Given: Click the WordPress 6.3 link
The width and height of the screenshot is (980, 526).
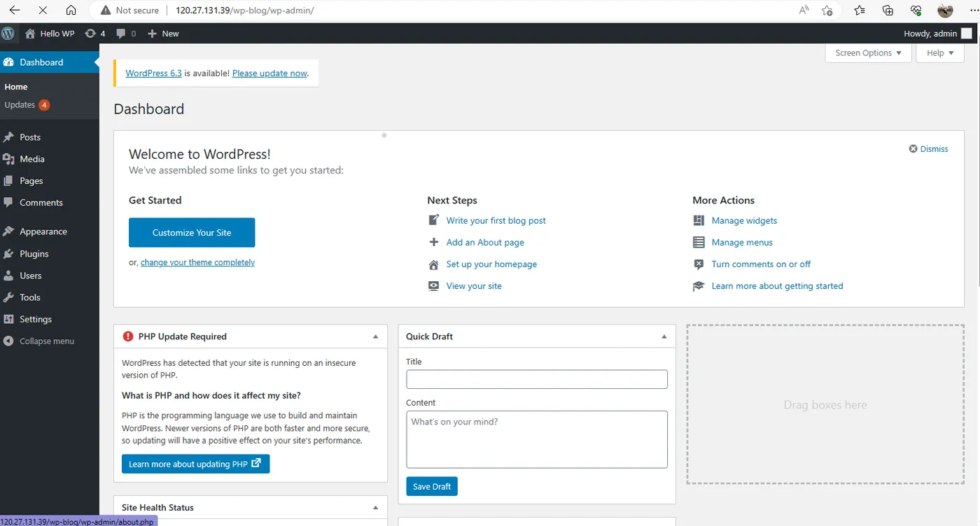Looking at the screenshot, I should coord(153,73).
